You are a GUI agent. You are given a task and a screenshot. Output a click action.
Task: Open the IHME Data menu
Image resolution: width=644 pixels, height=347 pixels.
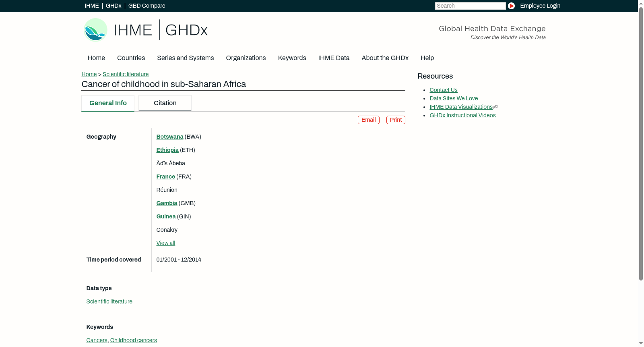click(x=334, y=58)
